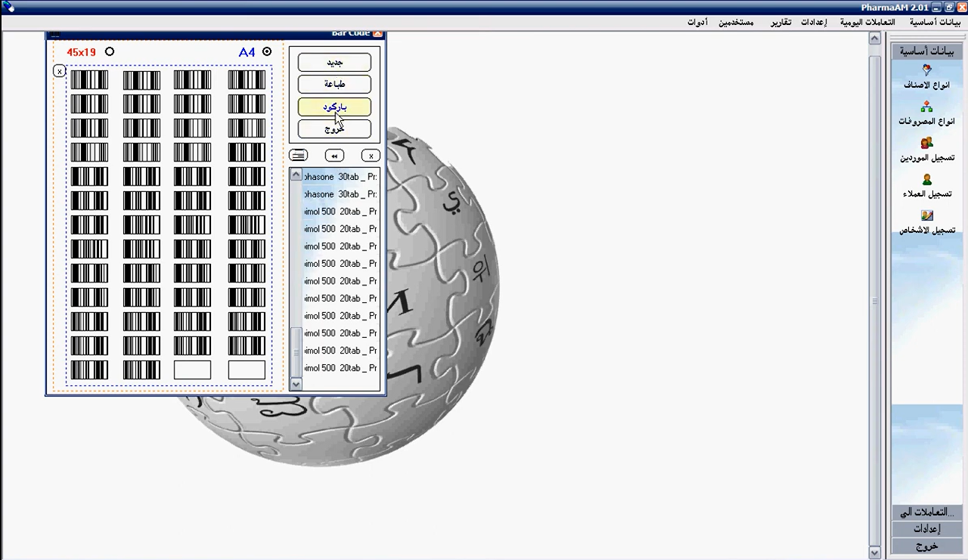
Task: Select the A4 paper size radio button
Action: pyautogui.click(x=267, y=52)
